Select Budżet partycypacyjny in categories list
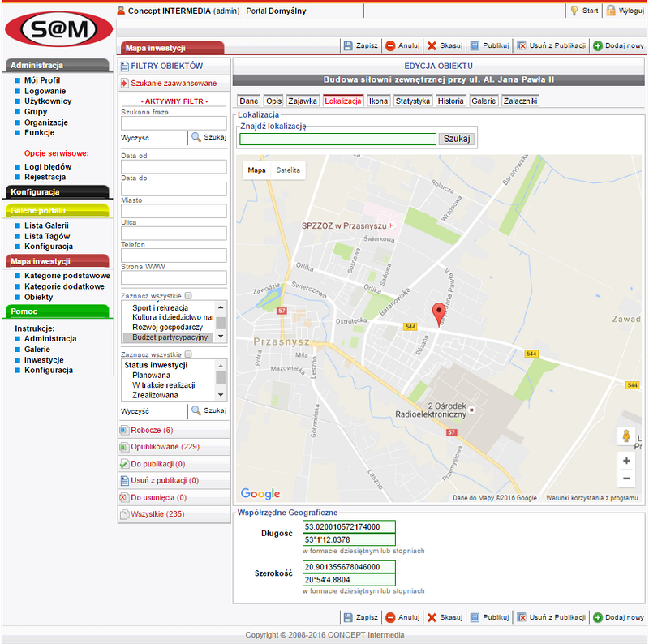 coord(168,337)
